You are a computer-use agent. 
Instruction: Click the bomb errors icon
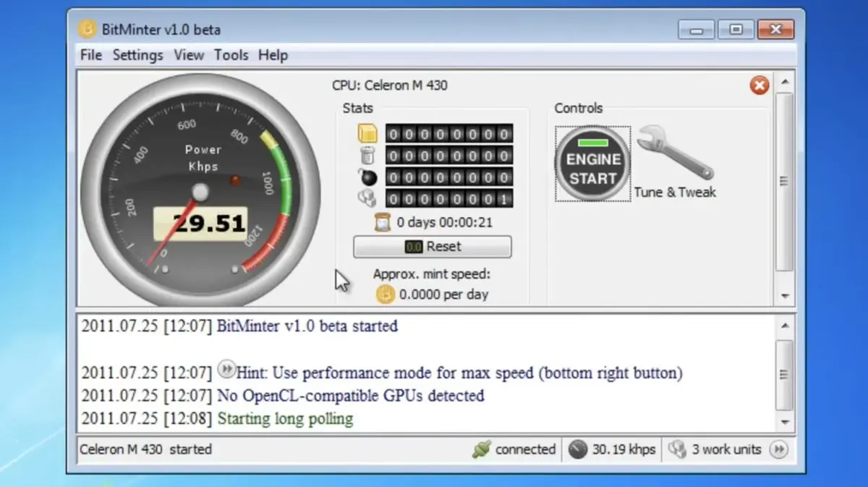(x=368, y=177)
